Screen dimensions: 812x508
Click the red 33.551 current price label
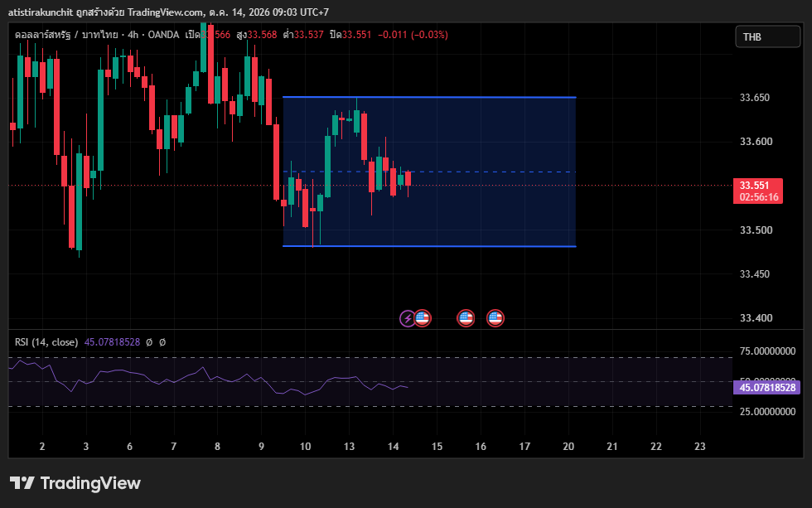pos(757,191)
